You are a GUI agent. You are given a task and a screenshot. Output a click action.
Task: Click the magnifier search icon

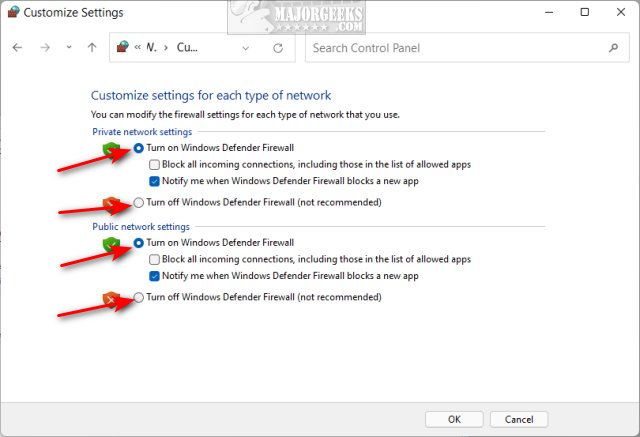(613, 48)
